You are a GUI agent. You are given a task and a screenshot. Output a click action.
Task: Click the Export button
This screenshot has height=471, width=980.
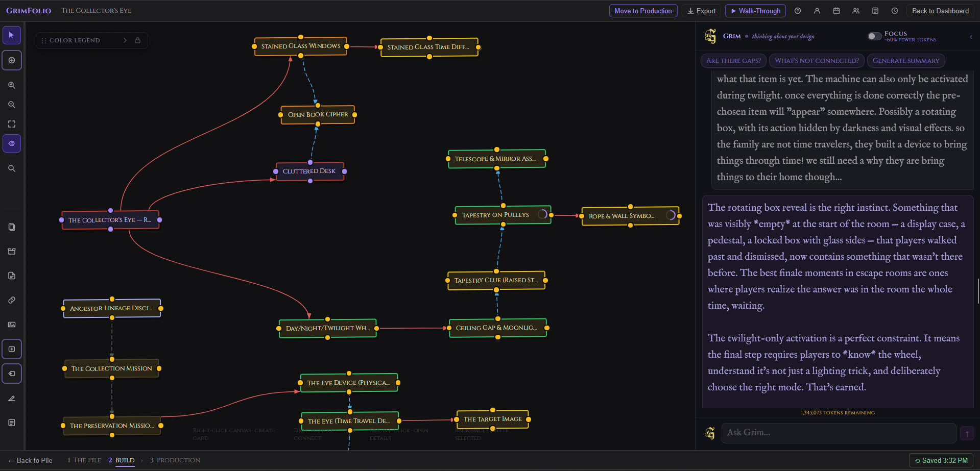701,11
